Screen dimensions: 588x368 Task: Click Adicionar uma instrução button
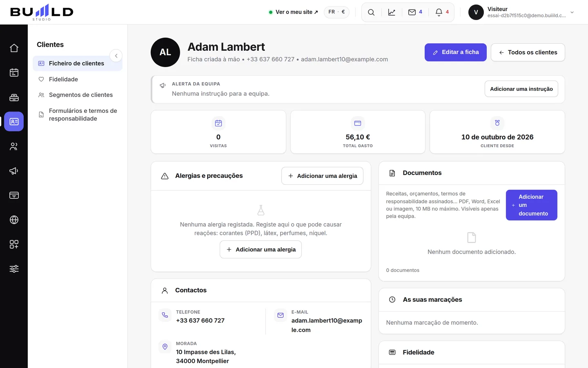[521, 89]
